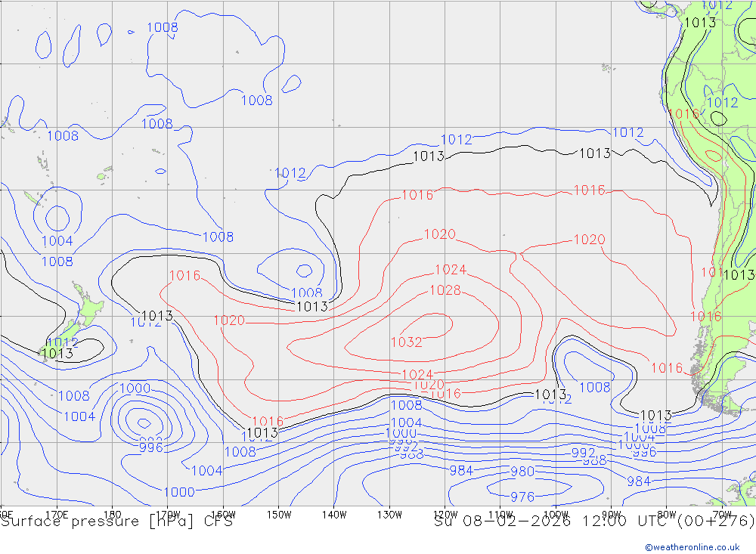
Task: Click the 180 longitude axis label
Action: coord(113,515)
